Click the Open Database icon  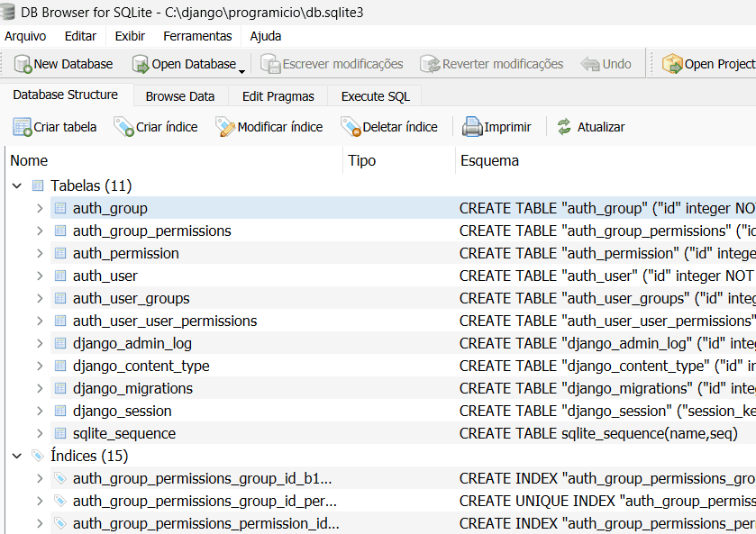(x=141, y=64)
